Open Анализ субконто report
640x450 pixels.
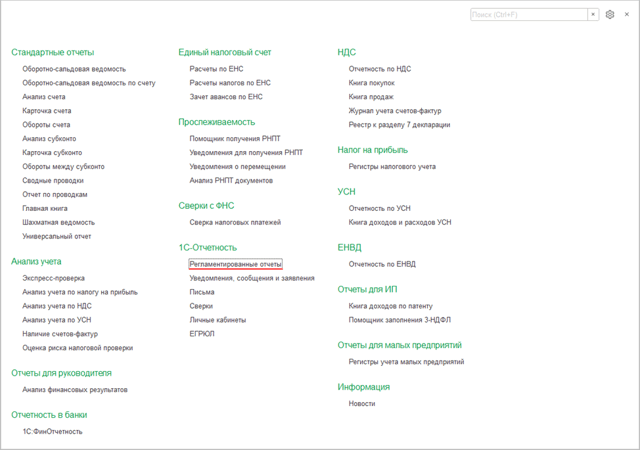(x=49, y=138)
